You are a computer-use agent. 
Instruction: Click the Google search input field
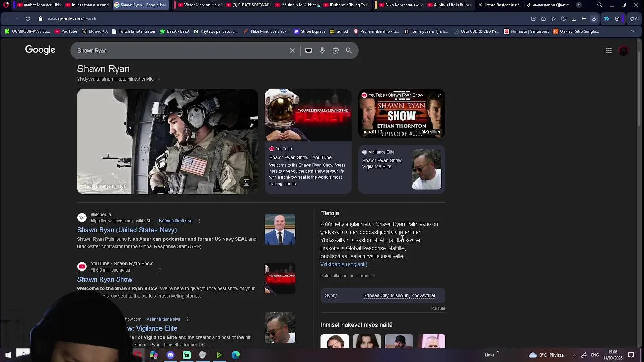pos(181,50)
